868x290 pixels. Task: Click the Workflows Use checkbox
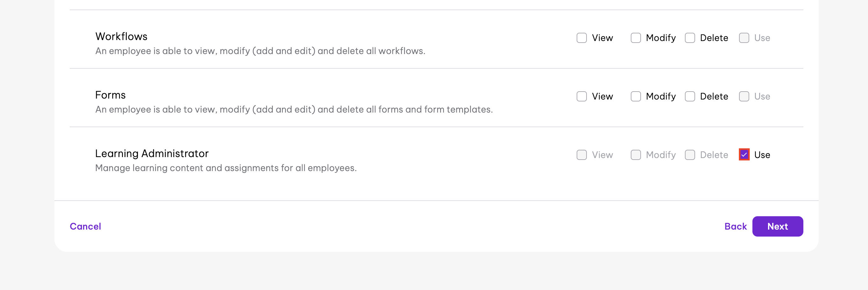[x=744, y=38]
